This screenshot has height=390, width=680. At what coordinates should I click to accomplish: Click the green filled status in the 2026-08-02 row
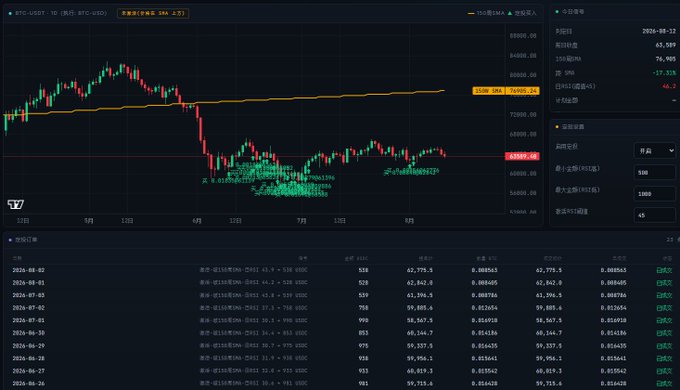click(x=664, y=270)
